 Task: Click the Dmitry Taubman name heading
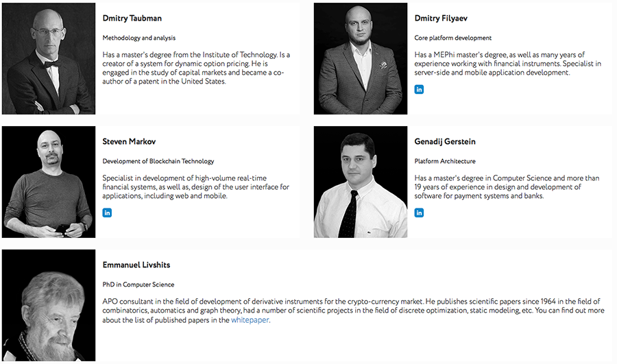tap(132, 19)
